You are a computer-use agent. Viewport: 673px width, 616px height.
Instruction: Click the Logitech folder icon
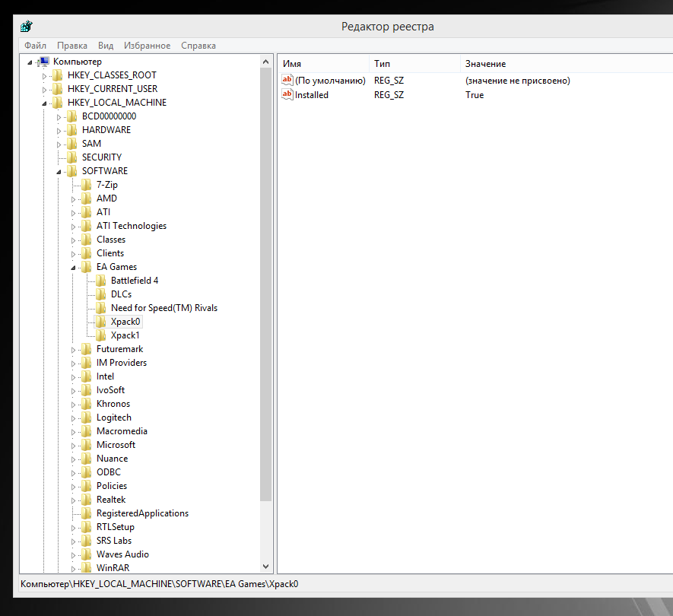tap(87, 418)
